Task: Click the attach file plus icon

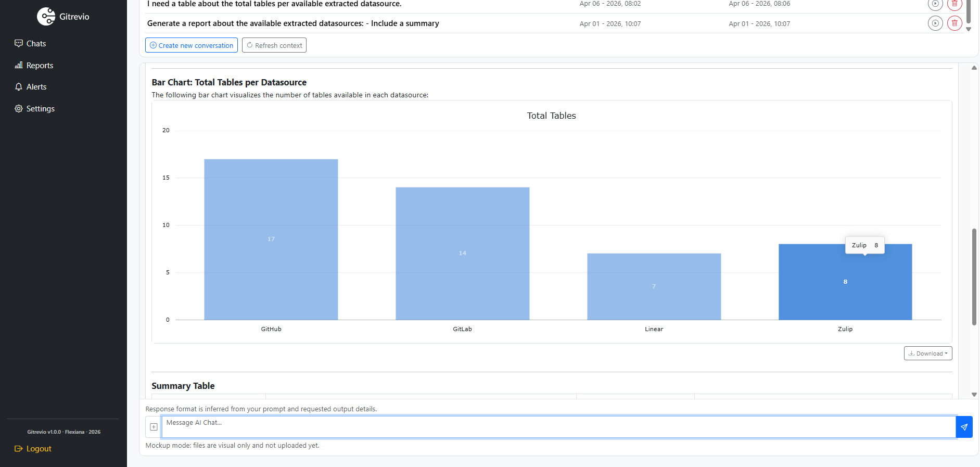Action: [154, 427]
